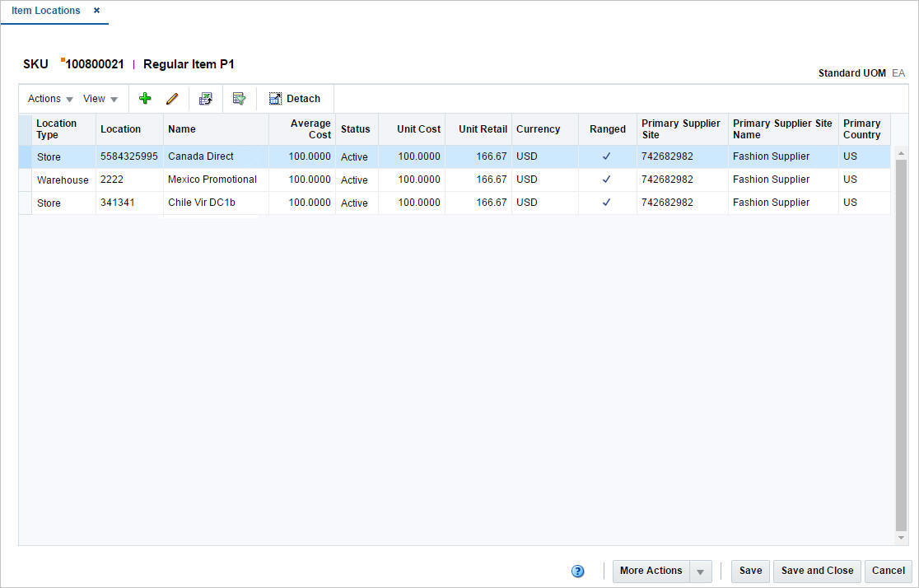Toggle Ranged checkmark for Chile Vir DC1b
The image size is (919, 588).
[x=607, y=203]
